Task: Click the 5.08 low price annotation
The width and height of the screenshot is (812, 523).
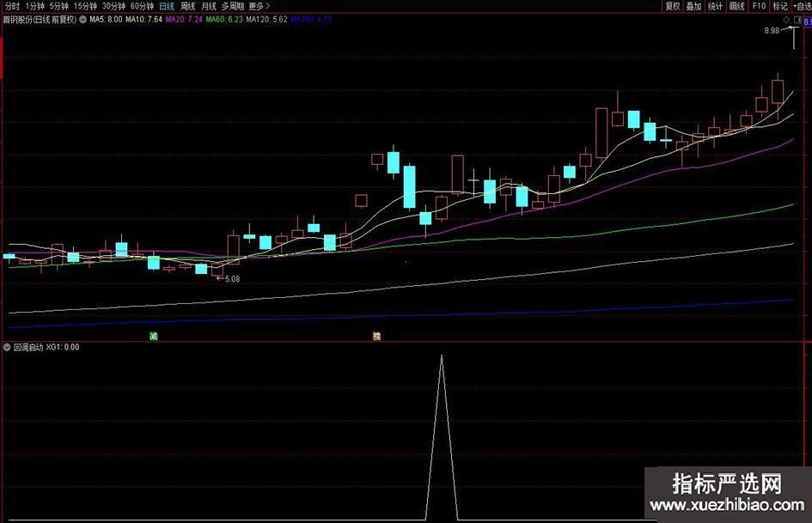Action: (x=233, y=279)
